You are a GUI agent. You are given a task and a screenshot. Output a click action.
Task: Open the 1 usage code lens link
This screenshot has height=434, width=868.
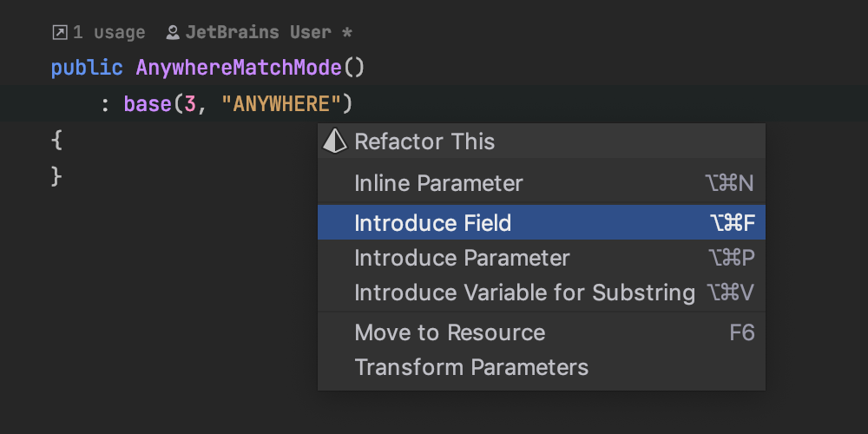[108, 33]
